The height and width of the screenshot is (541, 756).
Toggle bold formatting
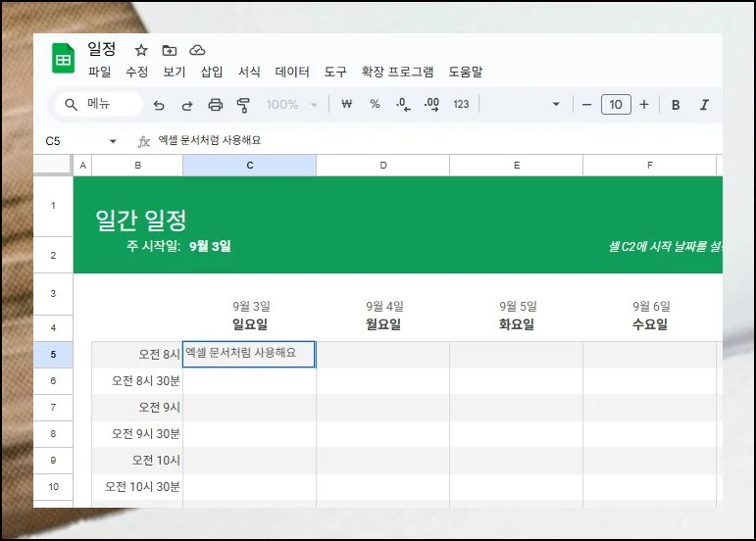point(676,105)
